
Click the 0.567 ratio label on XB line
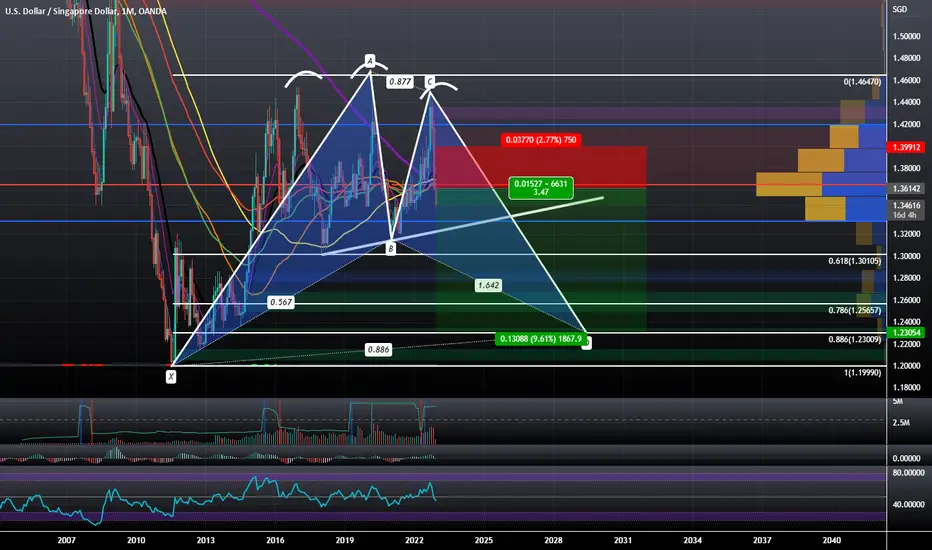pyautogui.click(x=281, y=302)
